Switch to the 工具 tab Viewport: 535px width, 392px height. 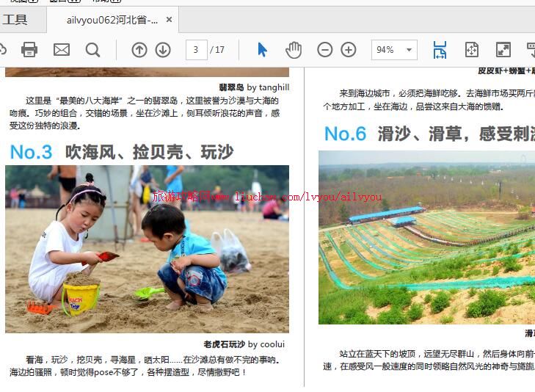pos(15,20)
